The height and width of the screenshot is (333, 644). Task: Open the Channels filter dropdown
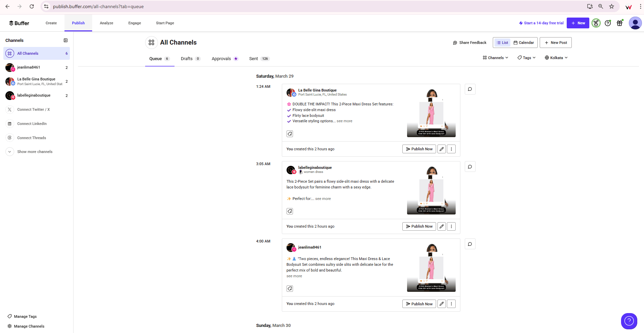click(x=495, y=58)
